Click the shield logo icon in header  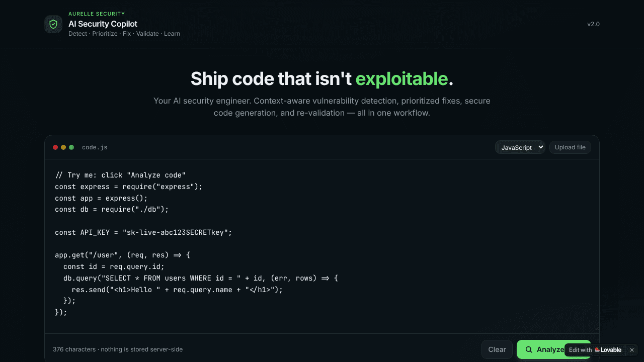pos(53,24)
